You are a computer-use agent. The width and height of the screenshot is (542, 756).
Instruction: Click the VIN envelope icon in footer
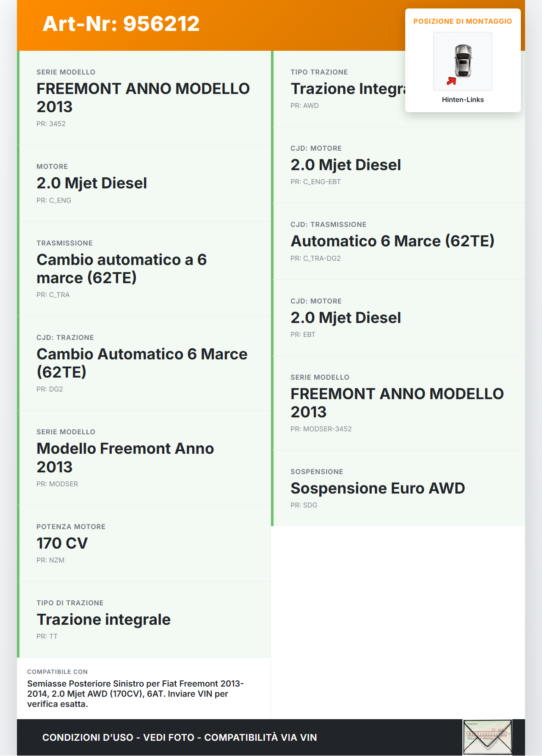pyautogui.click(x=487, y=737)
